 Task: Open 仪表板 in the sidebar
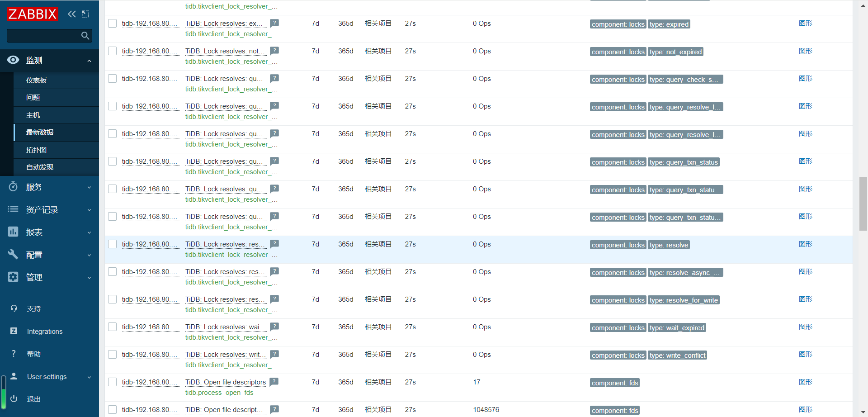click(56, 81)
